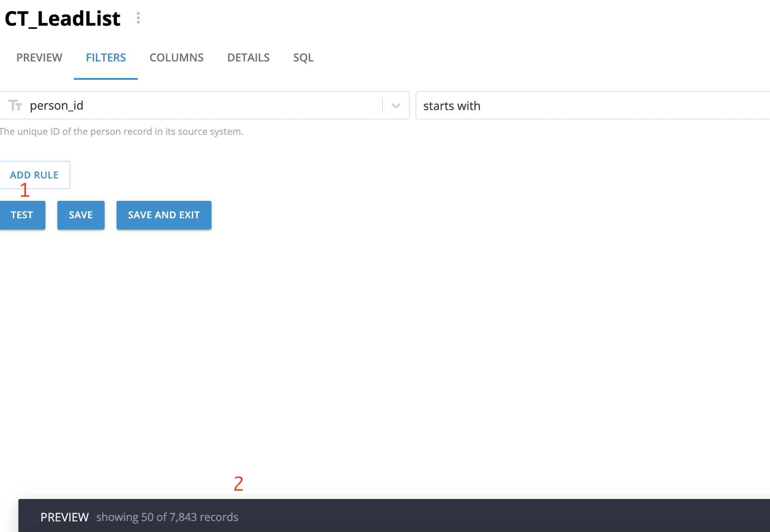Expand the bottom PREVIEW panel bar
This screenshot has height=532, width=770.
click(394, 515)
